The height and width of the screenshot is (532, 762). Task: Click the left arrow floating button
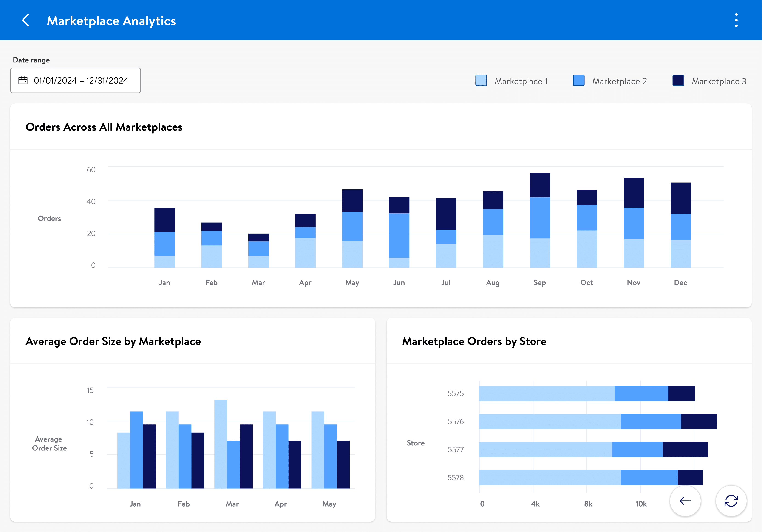click(x=685, y=501)
